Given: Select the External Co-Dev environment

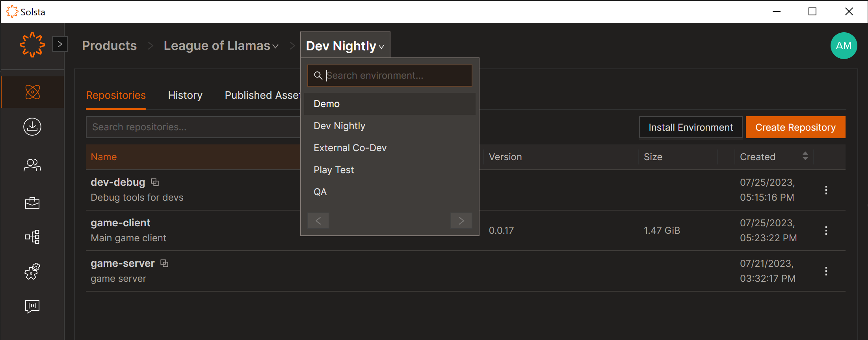Looking at the screenshot, I should pyautogui.click(x=390, y=148).
